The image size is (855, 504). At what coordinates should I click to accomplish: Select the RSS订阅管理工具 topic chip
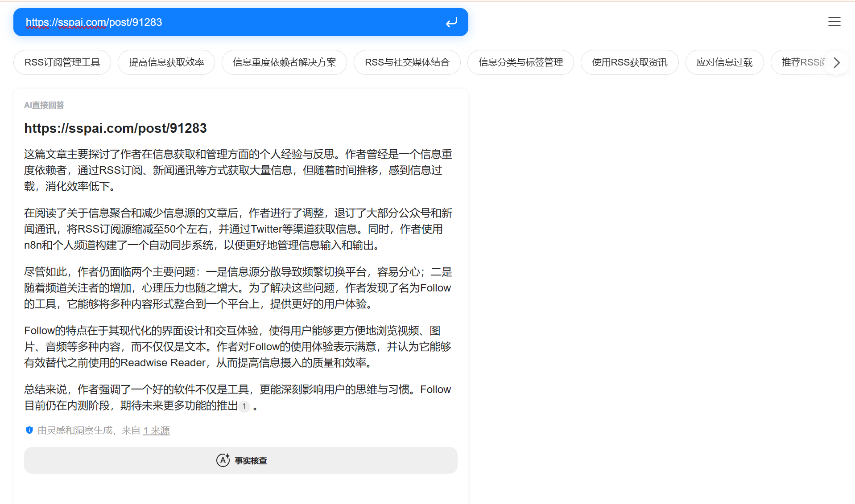click(62, 62)
